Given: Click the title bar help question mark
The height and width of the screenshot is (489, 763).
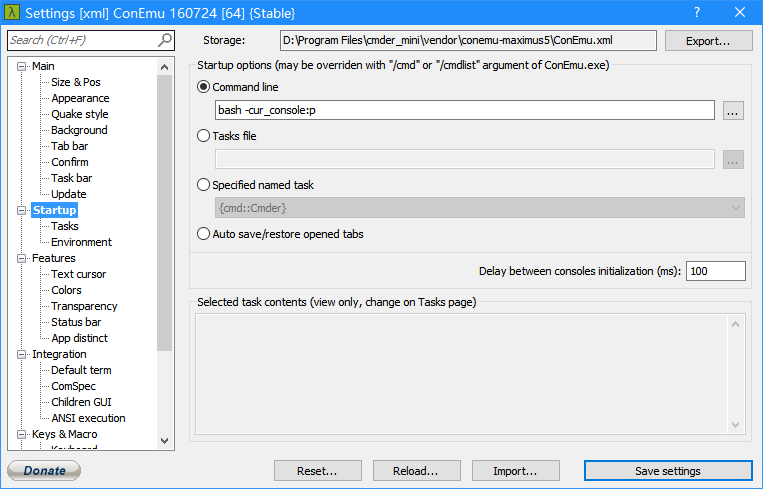Looking at the screenshot, I should (696, 13).
